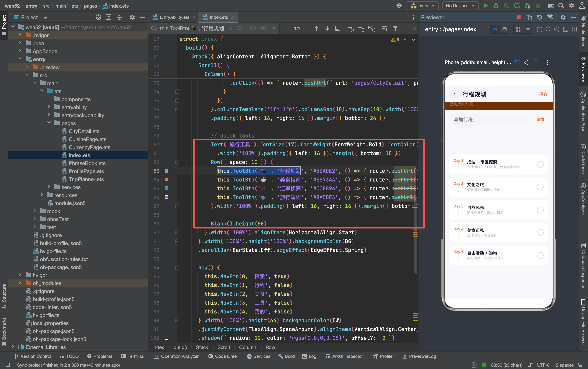
Task: Open the CodeGenie side panel
Action: point(583,159)
